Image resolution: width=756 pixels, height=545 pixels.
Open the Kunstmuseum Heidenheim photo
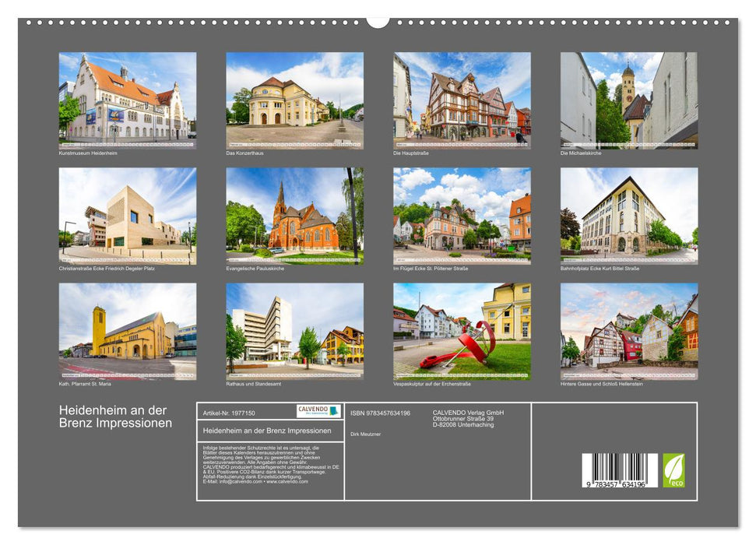click(128, 100)
